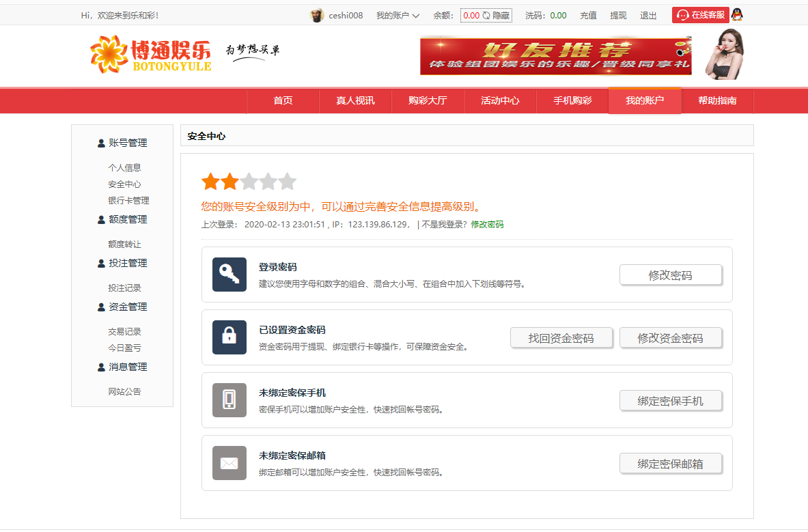Click the mobile phone security icon
Screen dimensions: 808x532
click(x=229, y=400)
